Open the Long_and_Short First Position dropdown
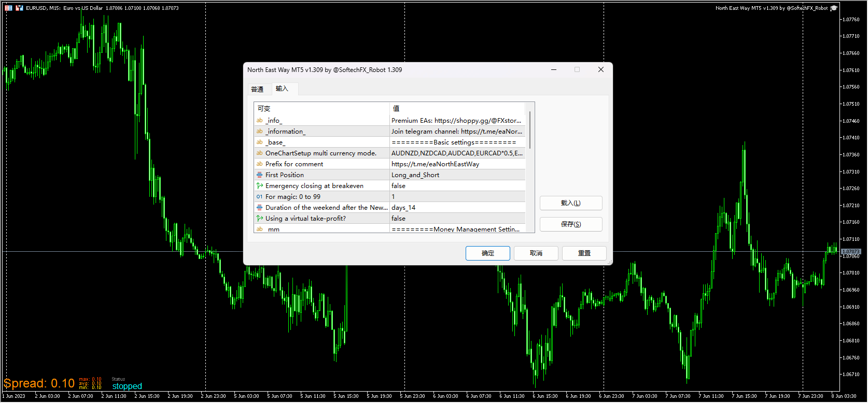 tap(456, 175)
